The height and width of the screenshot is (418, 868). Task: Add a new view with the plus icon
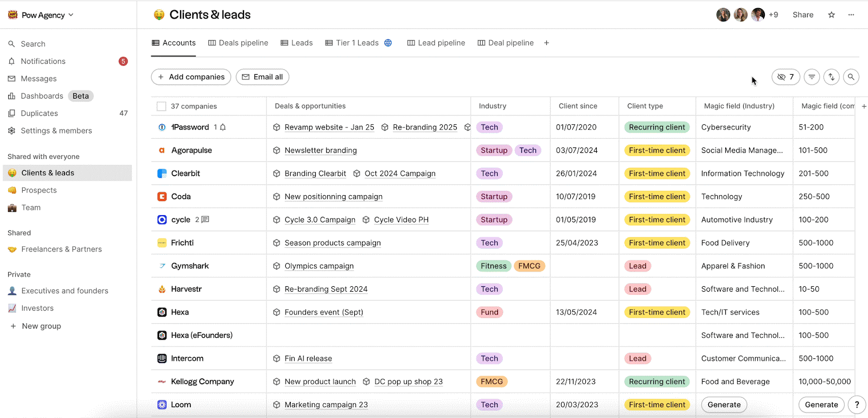[546, 43]
